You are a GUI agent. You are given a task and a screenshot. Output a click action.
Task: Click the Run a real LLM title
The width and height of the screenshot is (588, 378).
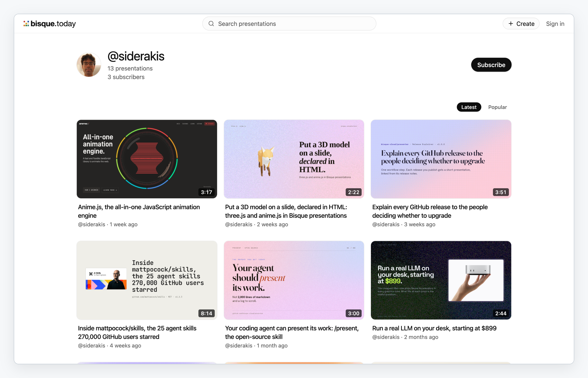pos(434,328)
